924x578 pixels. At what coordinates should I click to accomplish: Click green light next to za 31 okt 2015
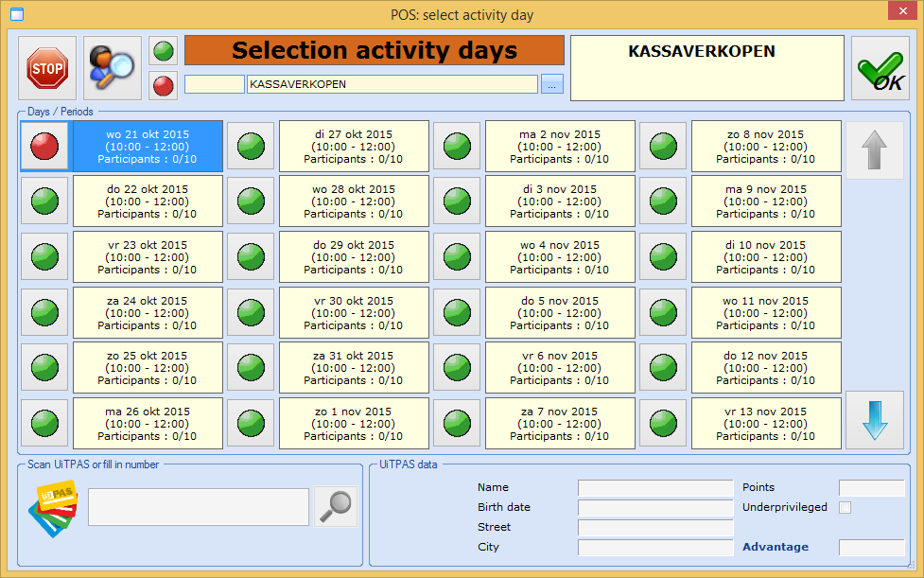251,368
